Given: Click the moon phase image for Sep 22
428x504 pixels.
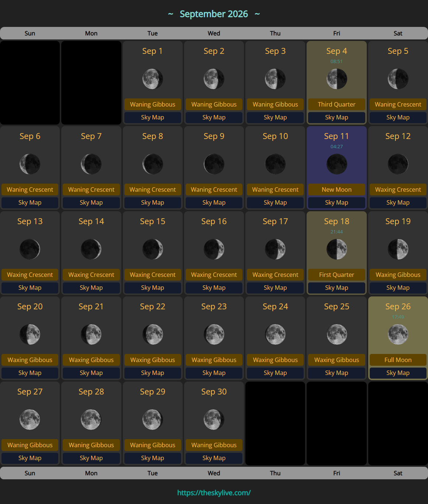Looking at the screenshot, I should pyautogui.click(x=152, y=334).
